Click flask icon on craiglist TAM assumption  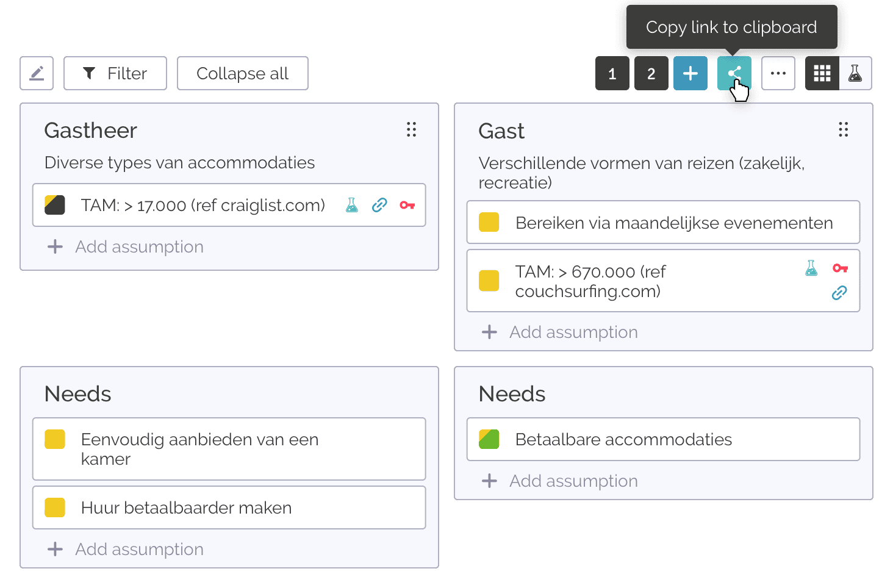[x=352, y=205]
